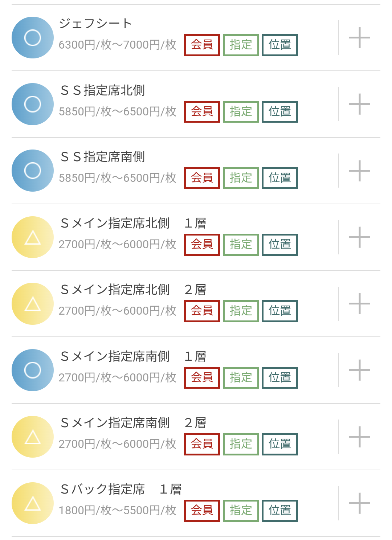Click the blue circle icon for ＳＳ指定席北側
The height and width of the screenshot is (540, 392).
33,104
